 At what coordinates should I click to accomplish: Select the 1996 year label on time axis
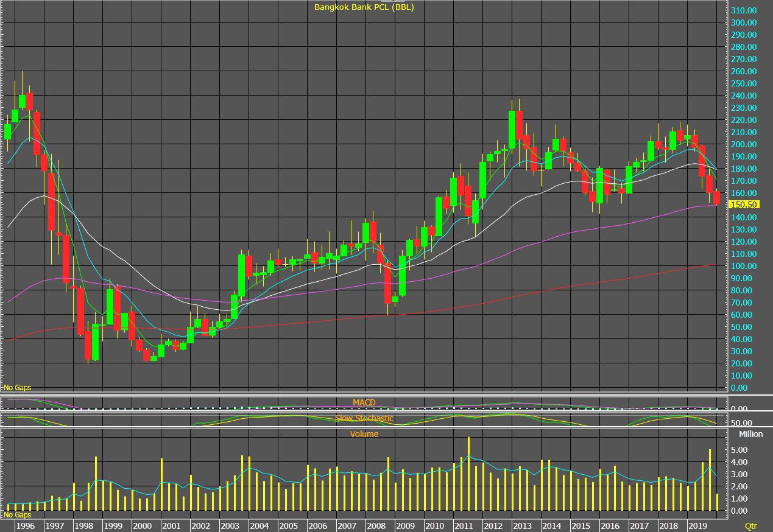pos(25,526)
